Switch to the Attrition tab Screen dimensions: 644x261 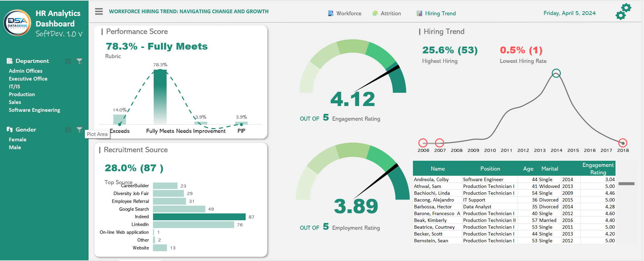click(x=391, y=13)
